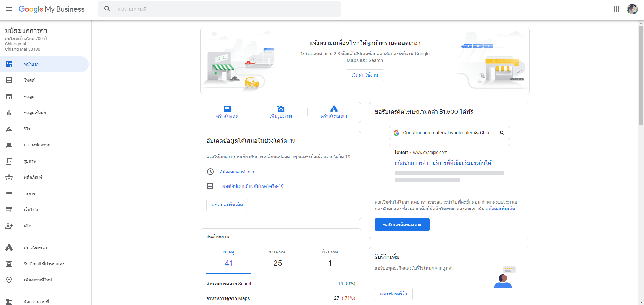Click the page vertical scrollbar
Image resolution: width=644 pixels, height=305 pixels.
pyautogui.click(x=641, y=76)
